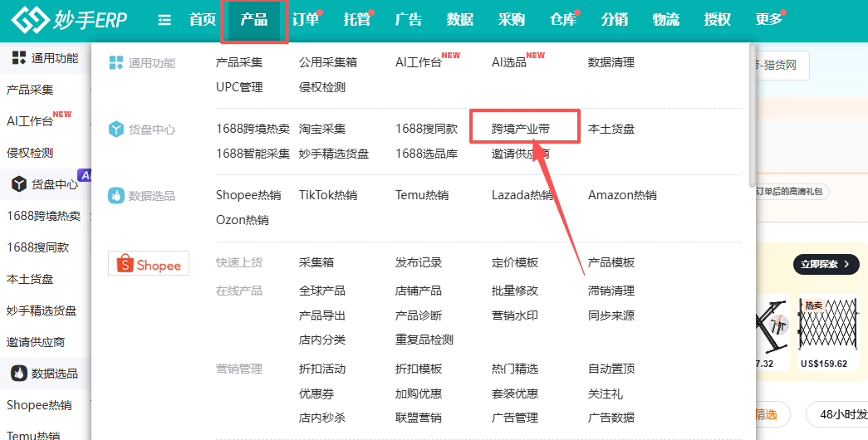This screenshot has width=868, height=440.
Task: Open Shopee 采集箱
Action: 316,262
